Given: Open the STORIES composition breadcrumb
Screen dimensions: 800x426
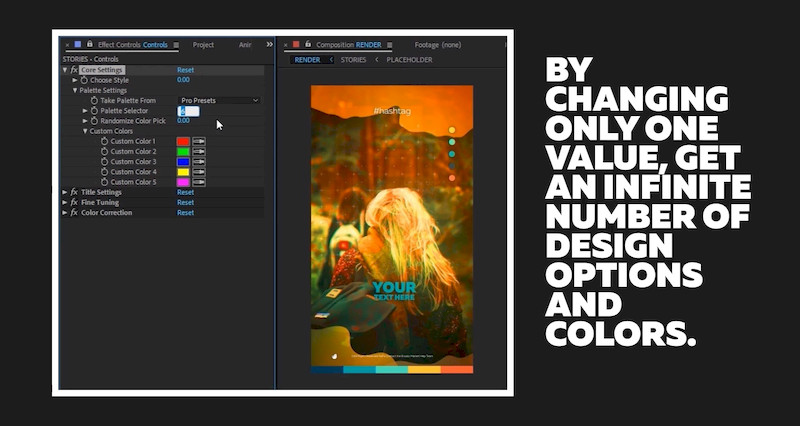Looking at the screenshot, I should point(354,60).
